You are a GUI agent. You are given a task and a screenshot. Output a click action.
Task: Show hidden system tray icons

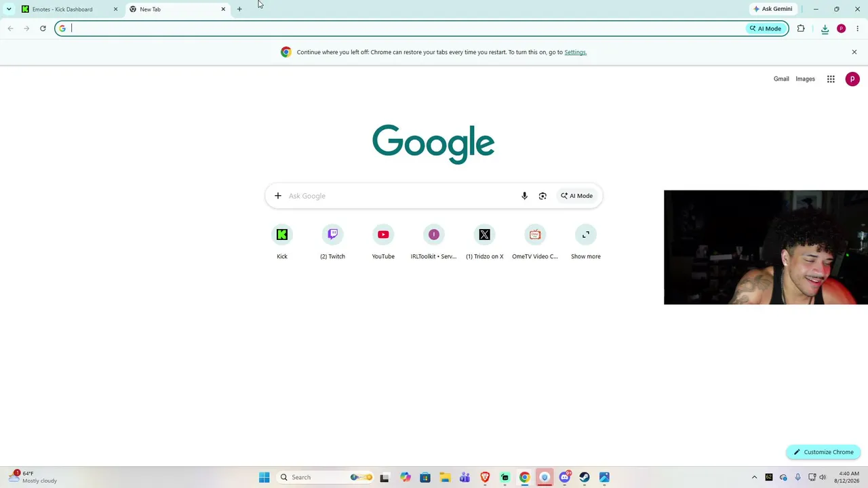pos(754,477)
